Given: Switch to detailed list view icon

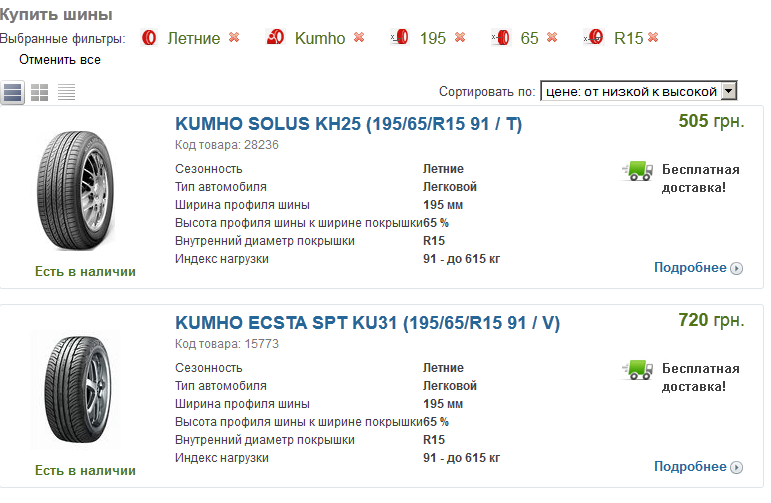Looking at the screenshot, I should click(13, 93).
